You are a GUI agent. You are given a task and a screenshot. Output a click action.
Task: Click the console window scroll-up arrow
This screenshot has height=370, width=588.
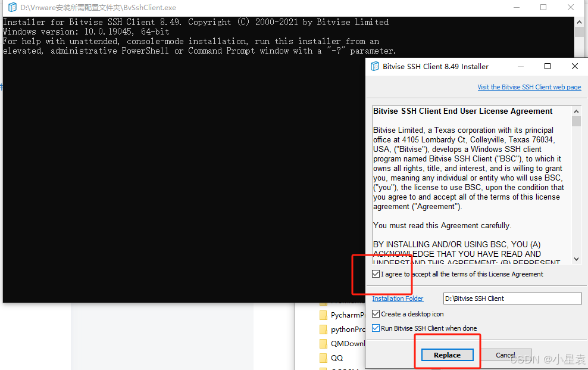click(580, 22)
